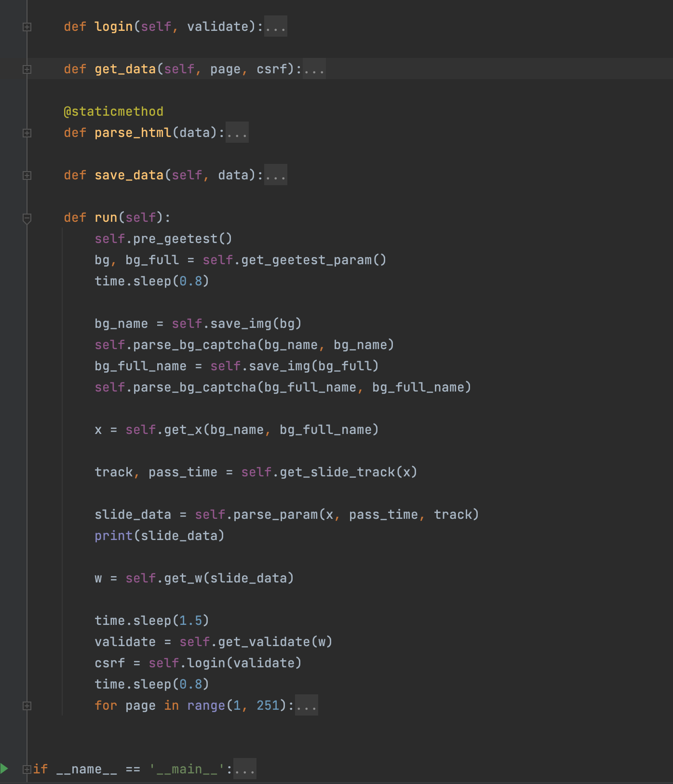
Task: Open the folded ellipsis after parse_html definition
Action: [237, 133]
